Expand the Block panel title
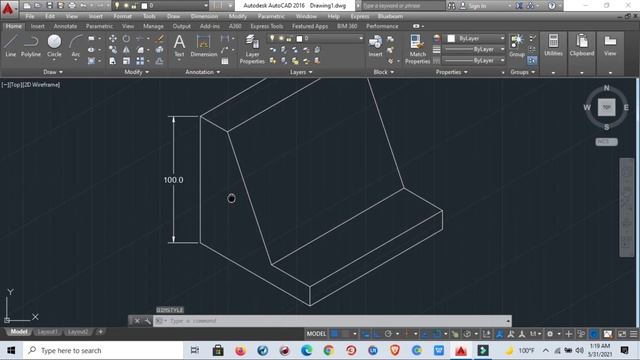This screenshot has height=360, width=640. coord(384,72)
